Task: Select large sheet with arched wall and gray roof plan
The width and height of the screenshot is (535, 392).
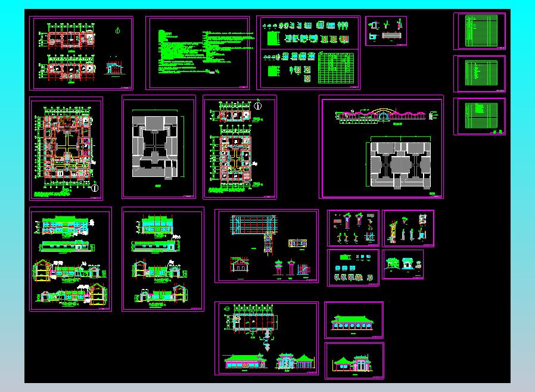Action: point(381,147)
